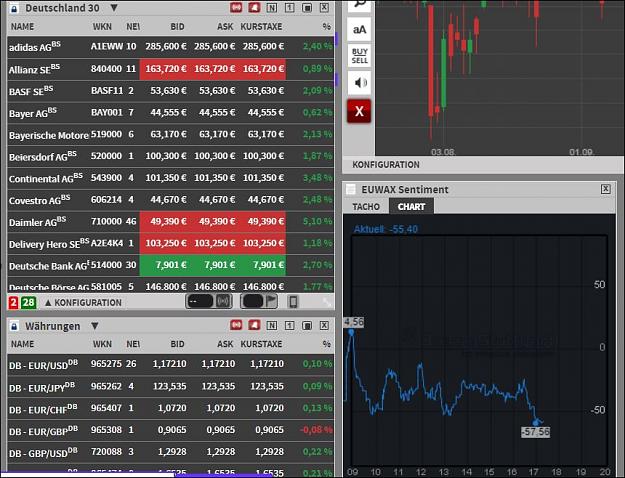Sort Währungen by ASK column
The height and width of the screenshot is (478, 625).
point(225,344)
